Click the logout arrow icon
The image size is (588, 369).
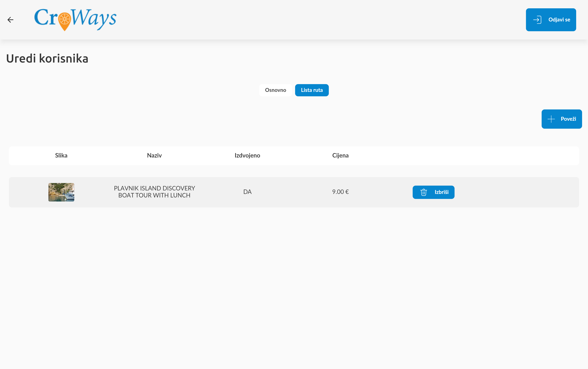[x=537, y=20]
